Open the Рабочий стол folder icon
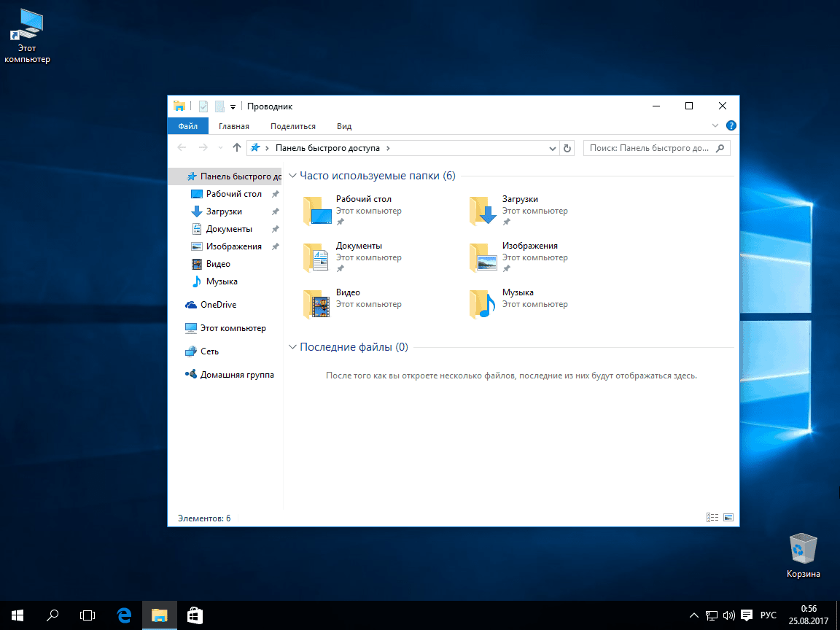 pyautogui.click(x=317, y=211)
